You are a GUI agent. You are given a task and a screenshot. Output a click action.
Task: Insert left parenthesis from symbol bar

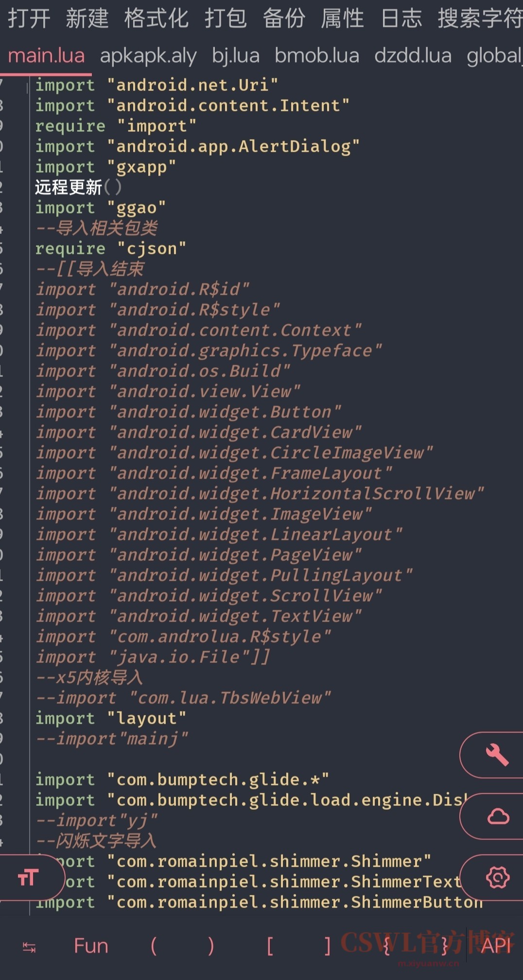pos(154,946)
